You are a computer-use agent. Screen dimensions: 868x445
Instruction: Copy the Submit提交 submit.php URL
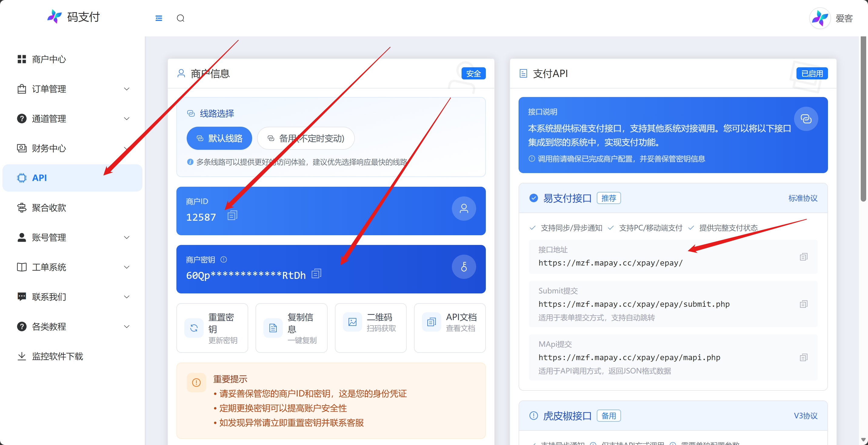pos(803,304)
